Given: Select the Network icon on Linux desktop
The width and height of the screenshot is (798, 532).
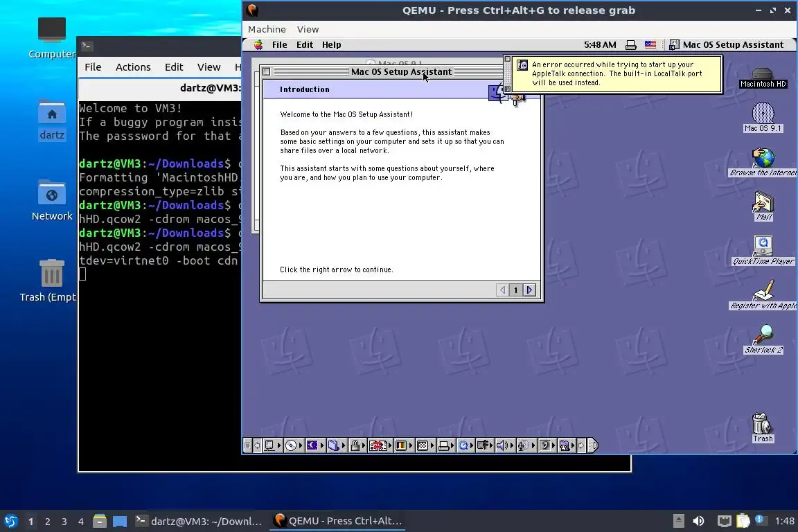Looking at the screenshot, I should coord(52,200).
